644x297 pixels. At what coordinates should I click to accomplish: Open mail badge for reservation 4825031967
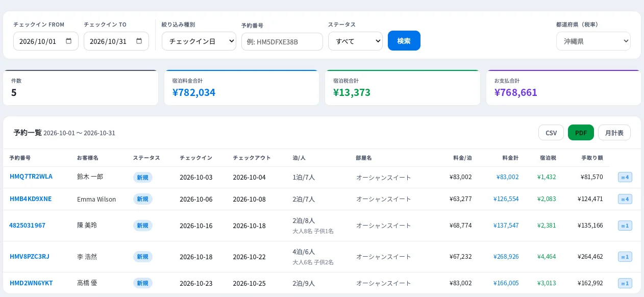[x=625, y=225]
